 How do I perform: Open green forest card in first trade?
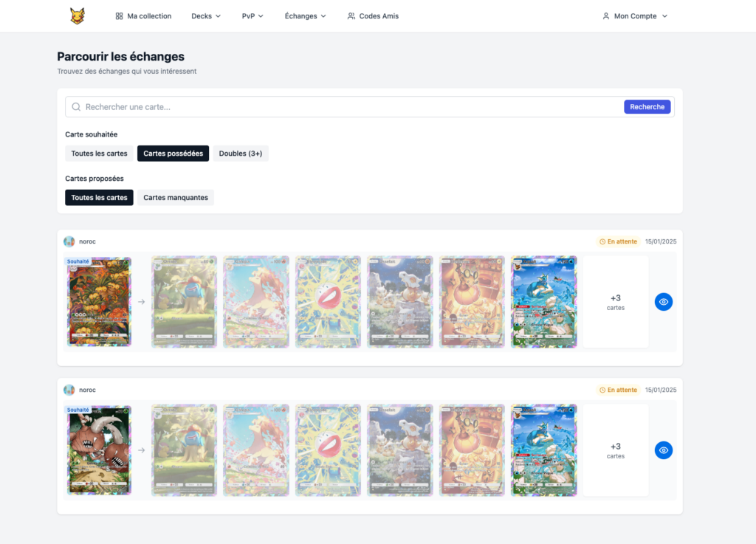[184, 302]
